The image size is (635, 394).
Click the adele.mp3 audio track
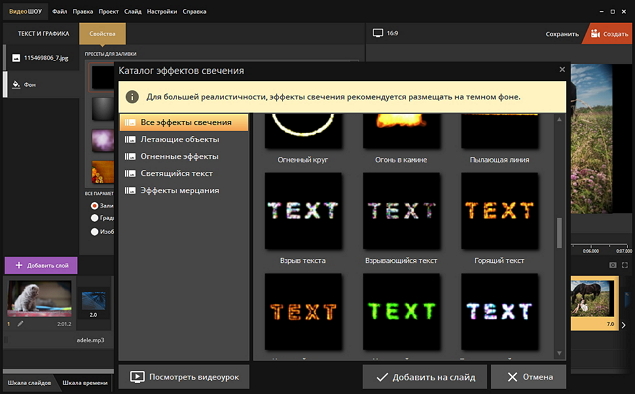pyautogui.click(x=91, y=340)
